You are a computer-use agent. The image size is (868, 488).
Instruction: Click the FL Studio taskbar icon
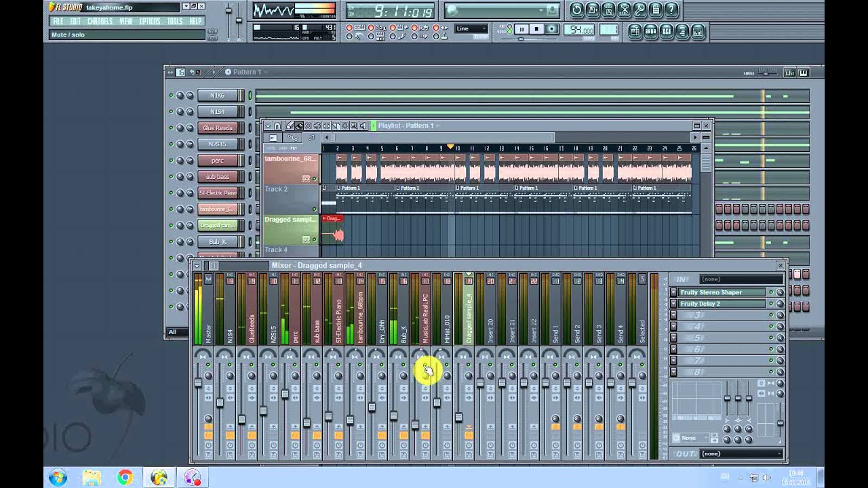tap(159, 477)
